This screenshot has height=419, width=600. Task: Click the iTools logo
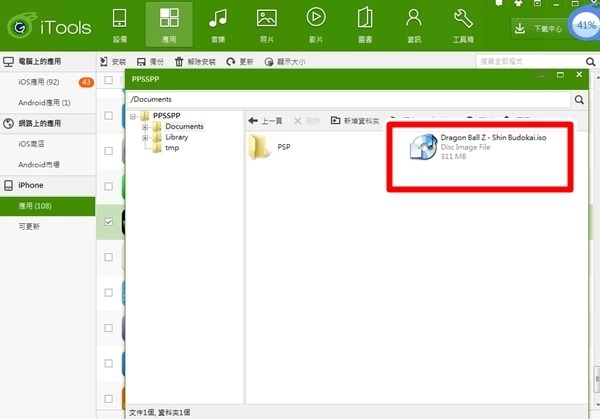point(49,26)
